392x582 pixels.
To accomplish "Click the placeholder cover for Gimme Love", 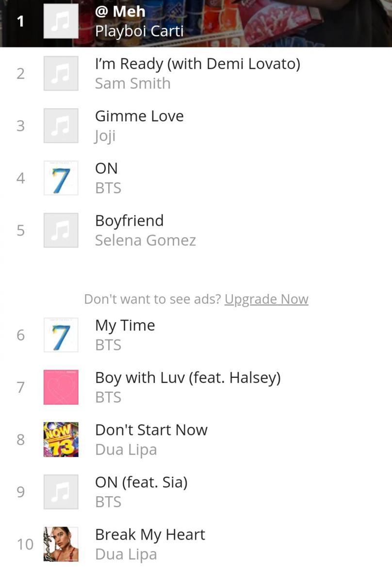I will pos(61,126).
